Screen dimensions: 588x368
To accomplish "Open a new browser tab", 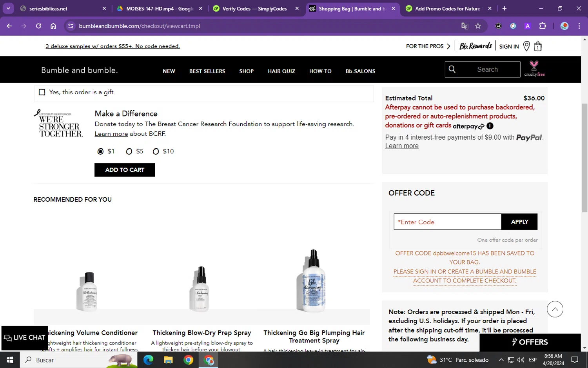I will (x=504, y=9).
